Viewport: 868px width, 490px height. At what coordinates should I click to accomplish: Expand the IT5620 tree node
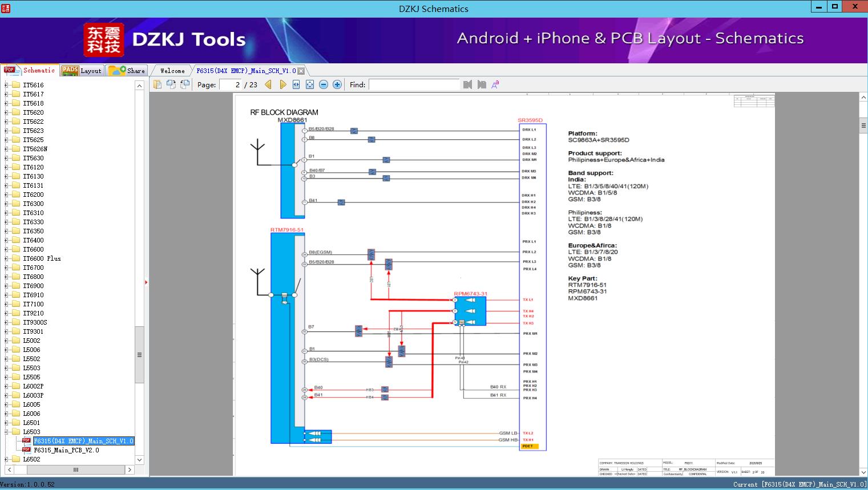point(6,112)
